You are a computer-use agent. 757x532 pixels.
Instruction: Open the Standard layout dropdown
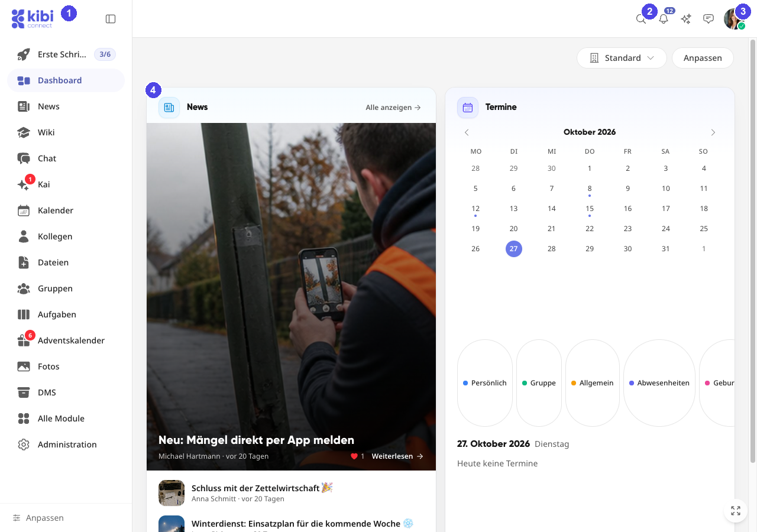click(x=622, y=58)
